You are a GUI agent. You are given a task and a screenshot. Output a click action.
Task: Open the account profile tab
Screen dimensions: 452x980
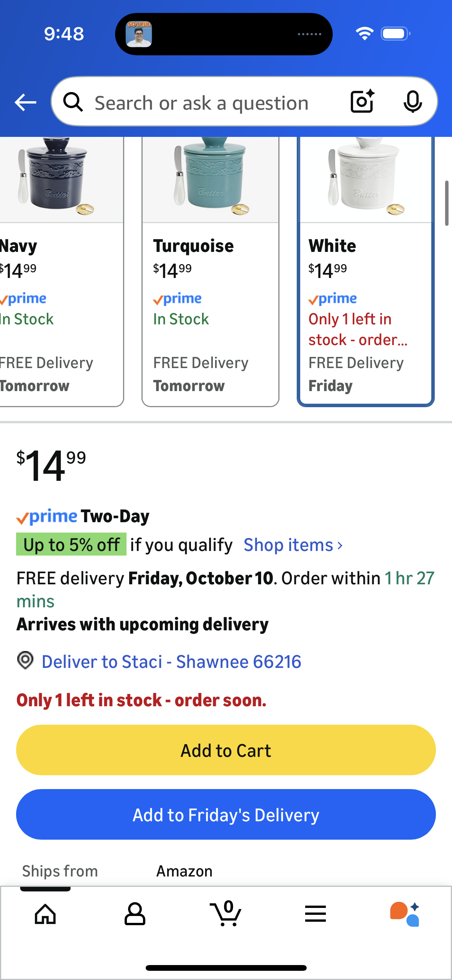coord(135,914)
